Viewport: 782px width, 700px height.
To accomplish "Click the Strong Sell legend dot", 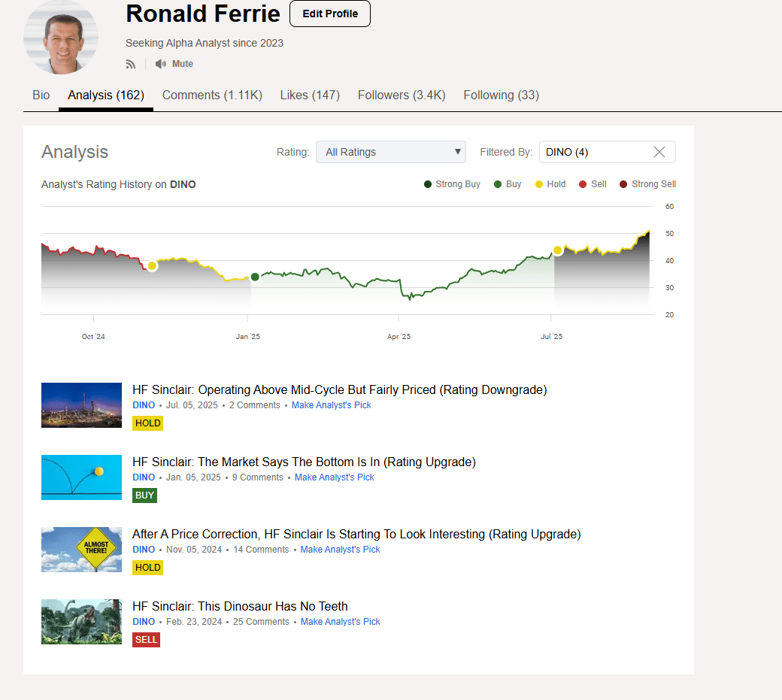I will pos(623,183).
